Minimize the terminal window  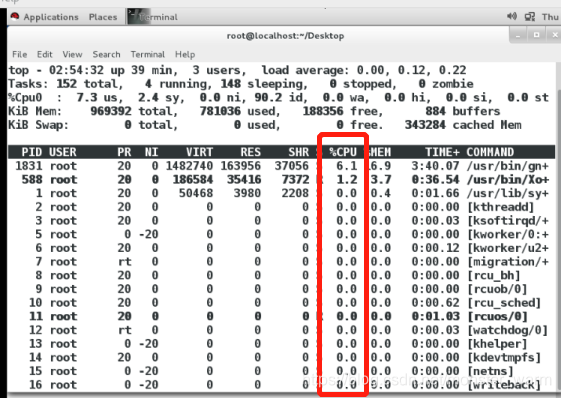(518, 35)
